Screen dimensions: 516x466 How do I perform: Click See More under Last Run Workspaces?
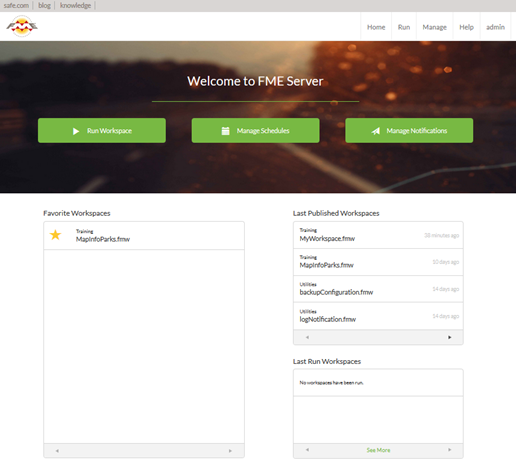click(378, 450)
